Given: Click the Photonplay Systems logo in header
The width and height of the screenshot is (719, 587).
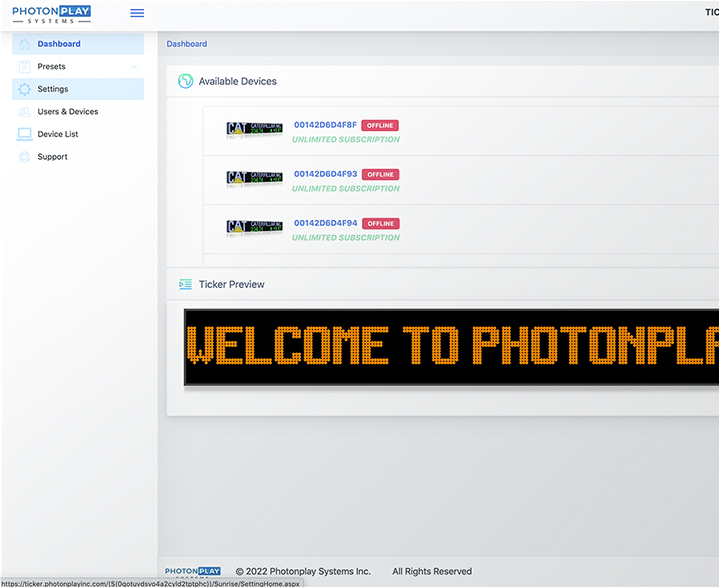Looking at the screenshot, I should pos(51,14).
